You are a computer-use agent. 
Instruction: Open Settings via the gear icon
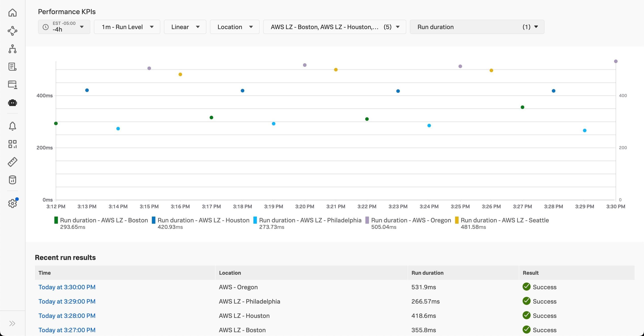(12, 203)
